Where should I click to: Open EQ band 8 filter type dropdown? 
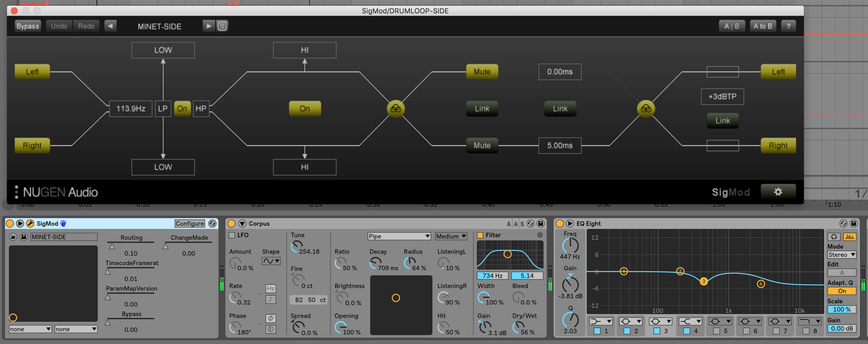(x=810, y=321)
